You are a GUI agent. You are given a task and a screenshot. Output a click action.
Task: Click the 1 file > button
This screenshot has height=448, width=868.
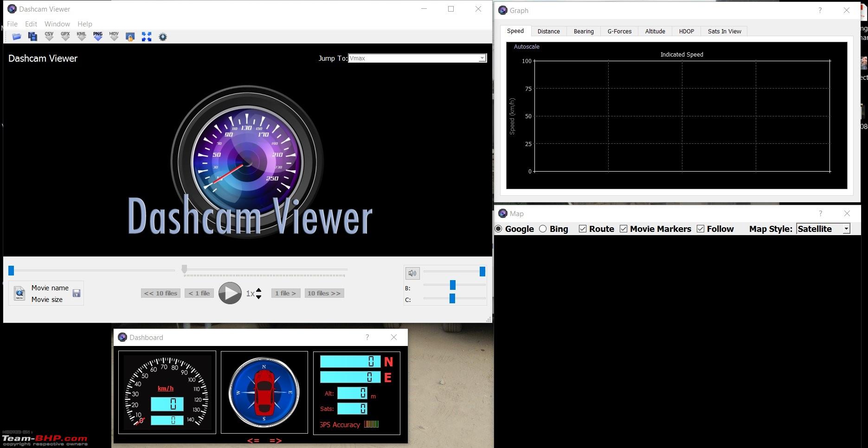pyautogui.click(x=286, y=293)
